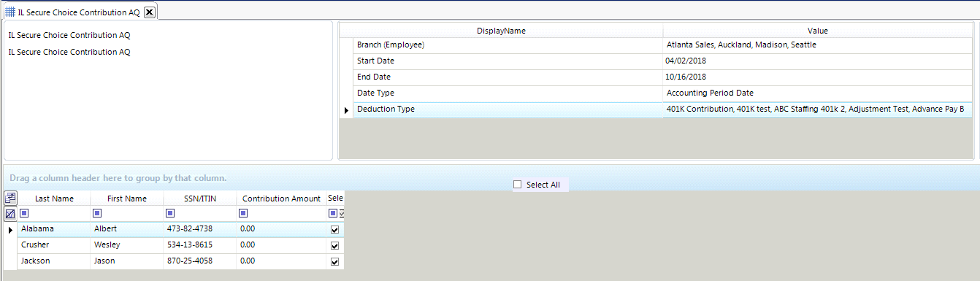Viewport: 980px width, 281px height.
Task: Click Contribution Amount 0.00 for Crusher
Action: (281, 245)
